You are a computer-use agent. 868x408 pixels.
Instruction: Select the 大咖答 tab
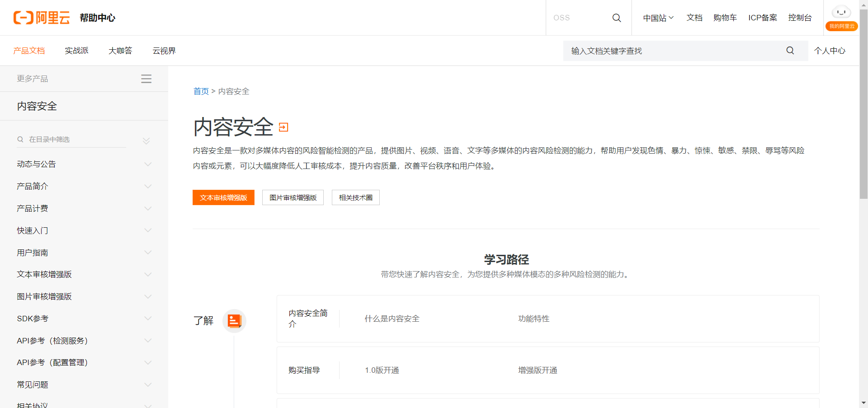click(120, 51)
